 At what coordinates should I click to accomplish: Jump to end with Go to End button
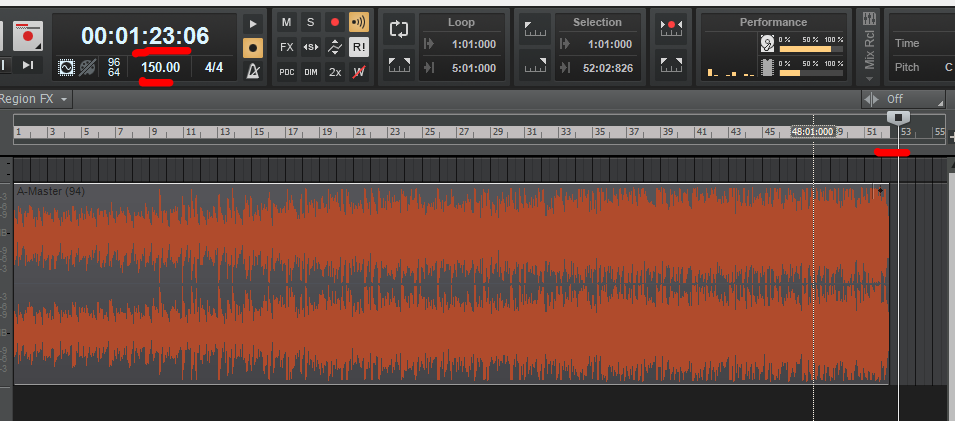pos(28,65)
